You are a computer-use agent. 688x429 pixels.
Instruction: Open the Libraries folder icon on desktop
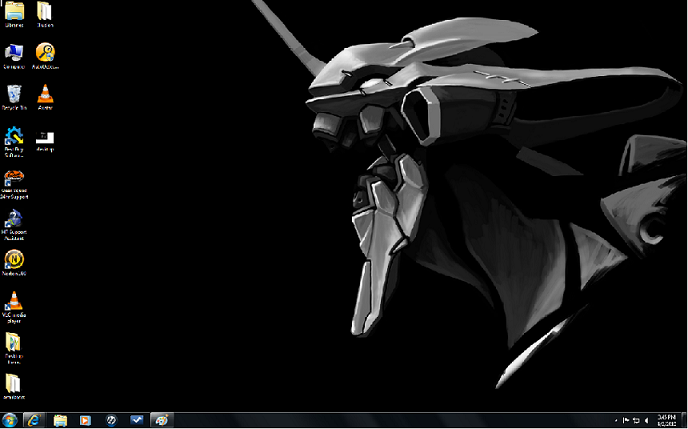pyautogui.click(x=14, y=14)
